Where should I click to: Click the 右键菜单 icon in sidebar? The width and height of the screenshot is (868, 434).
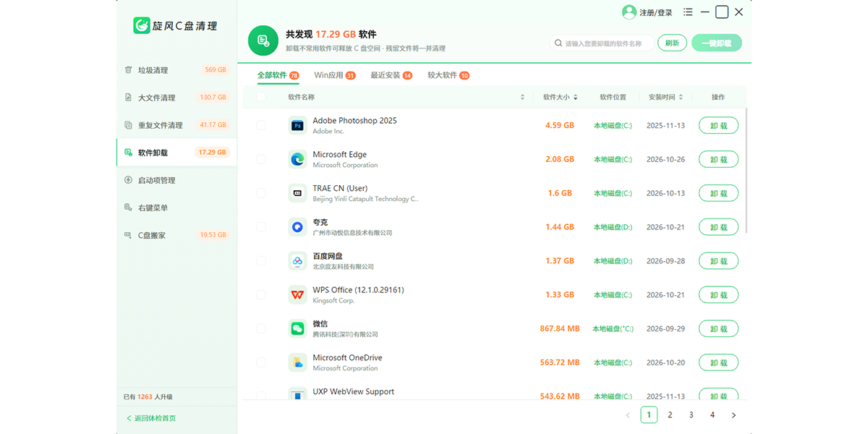coord(128,208)
